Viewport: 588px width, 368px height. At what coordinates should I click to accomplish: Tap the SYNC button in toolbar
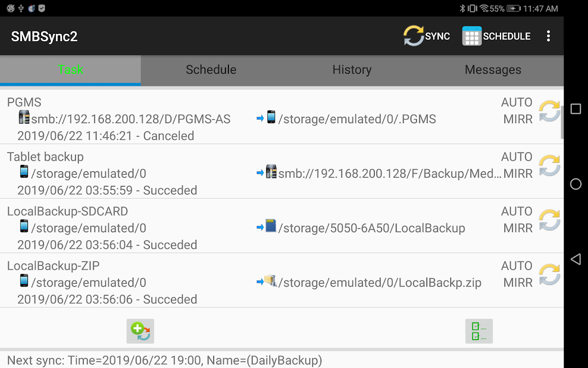426,36
